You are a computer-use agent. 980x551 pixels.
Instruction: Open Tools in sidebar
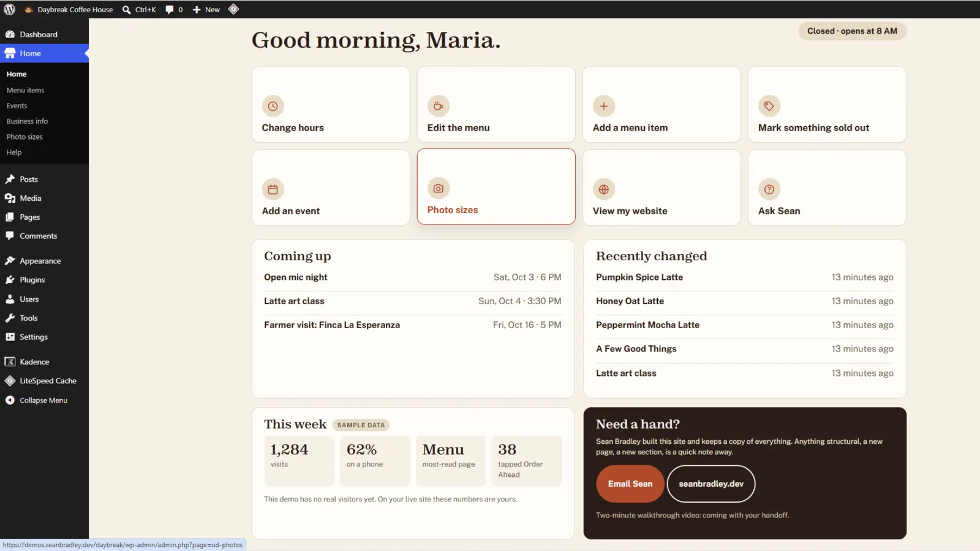tap(44, 318)
